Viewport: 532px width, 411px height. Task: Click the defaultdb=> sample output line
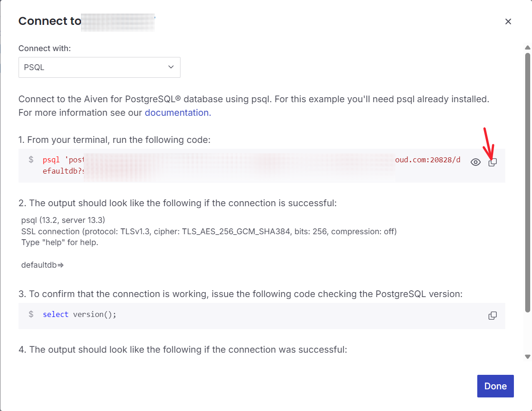(x=43, y=265)
